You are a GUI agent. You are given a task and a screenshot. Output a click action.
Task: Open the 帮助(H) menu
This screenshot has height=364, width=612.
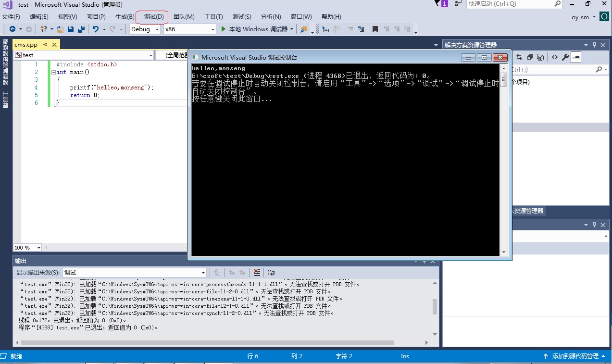331,17
